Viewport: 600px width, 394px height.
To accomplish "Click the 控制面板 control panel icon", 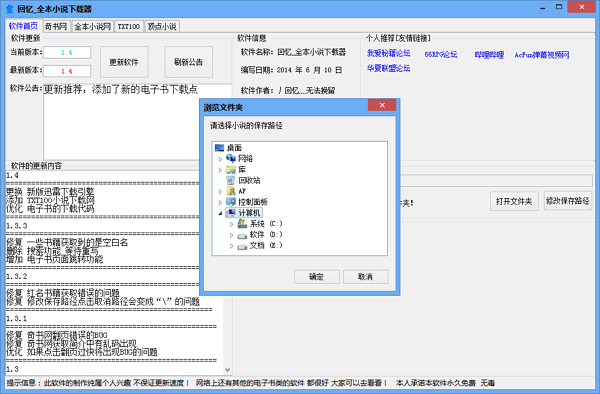I will coord(231,202).
